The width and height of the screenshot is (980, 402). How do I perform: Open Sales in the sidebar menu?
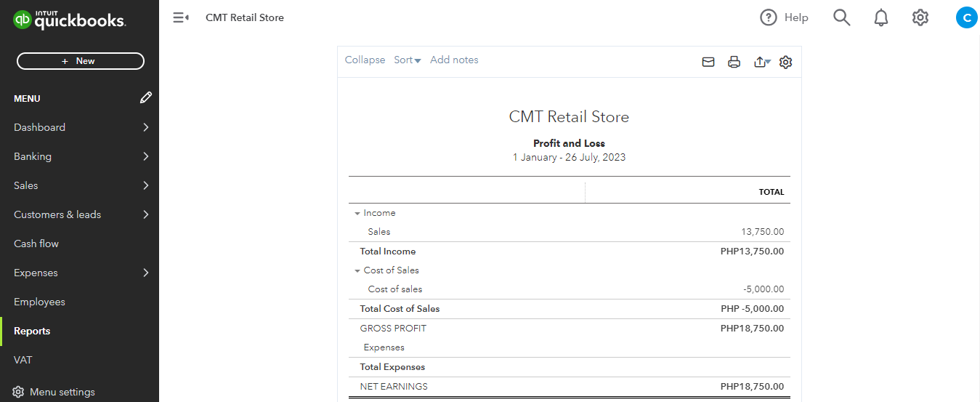(x=25, y=185)
